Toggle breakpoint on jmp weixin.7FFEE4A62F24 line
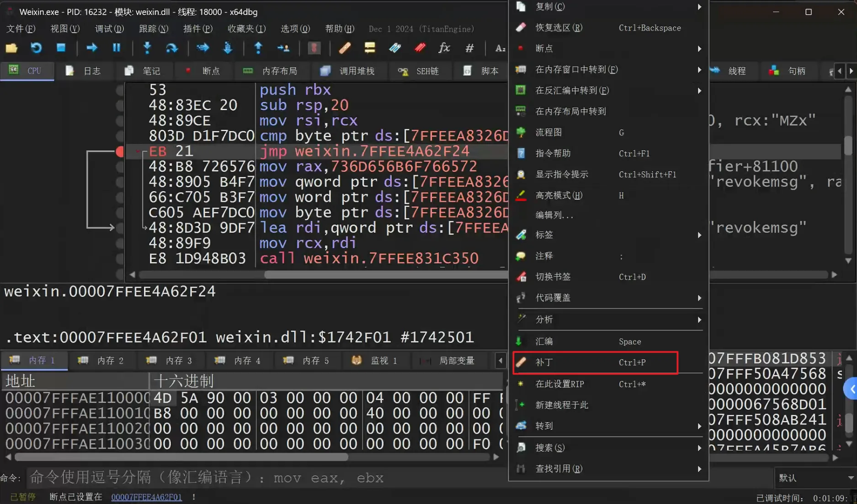This screenshot has width=857, height=504. (120, 151)
